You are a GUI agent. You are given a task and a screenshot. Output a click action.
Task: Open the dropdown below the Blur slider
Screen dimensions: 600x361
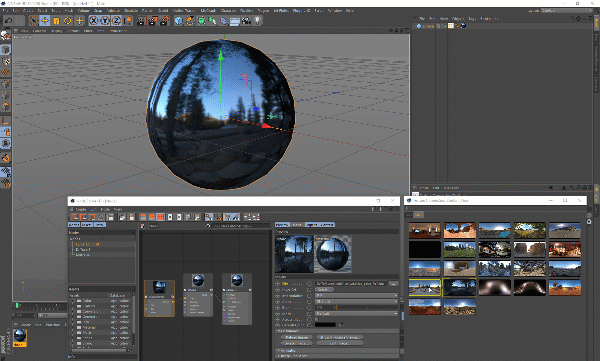(356, 313)
